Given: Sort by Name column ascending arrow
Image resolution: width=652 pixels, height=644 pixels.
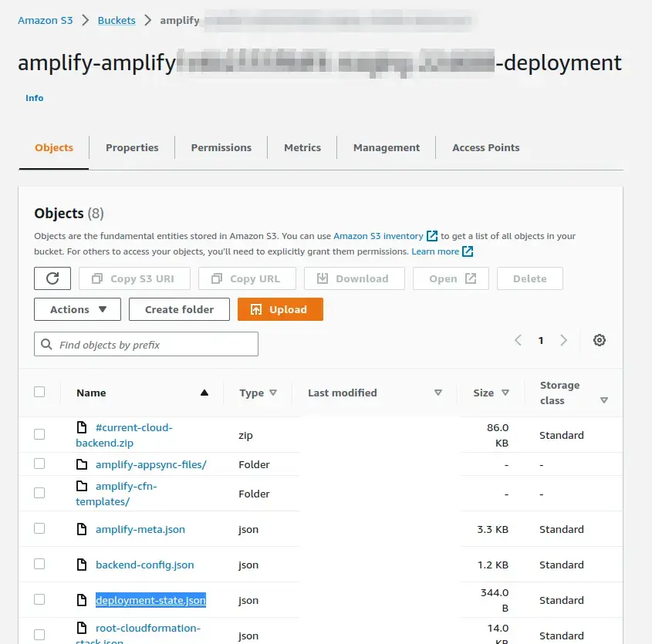Looking at the screenshot, I should click(204, 393).
